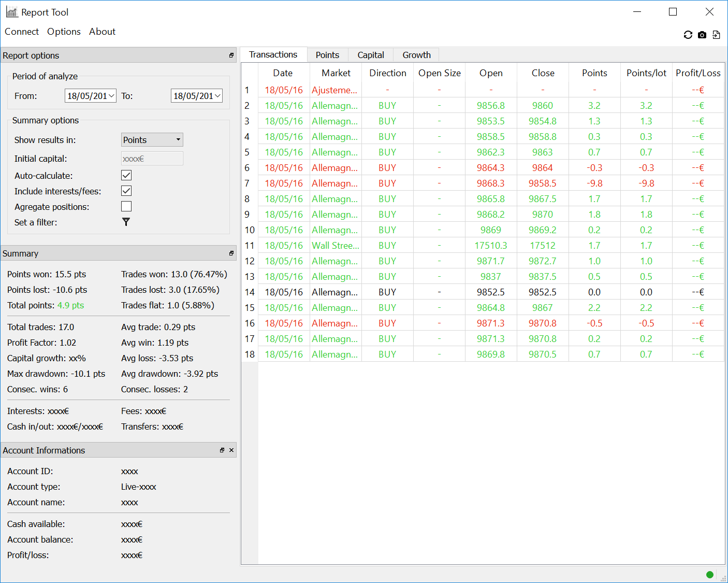Open the From date dropdown
728x583 pixels.
click(111, 96)
